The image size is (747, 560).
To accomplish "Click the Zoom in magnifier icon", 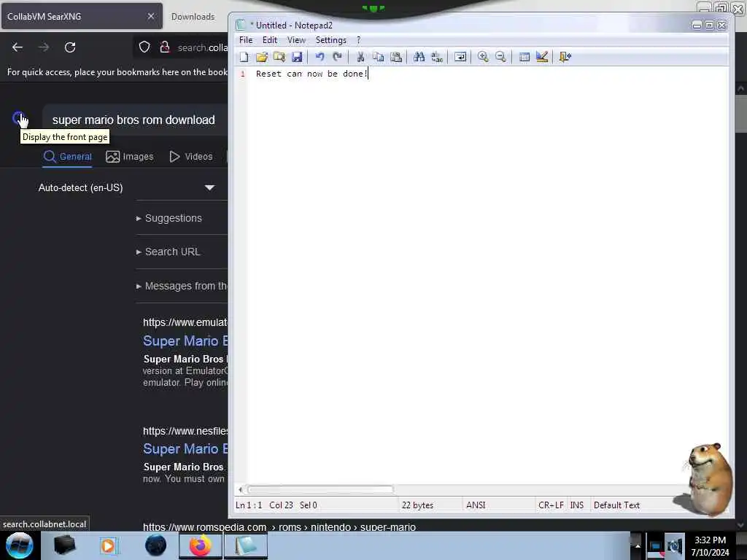I will (x=483, y=57).
